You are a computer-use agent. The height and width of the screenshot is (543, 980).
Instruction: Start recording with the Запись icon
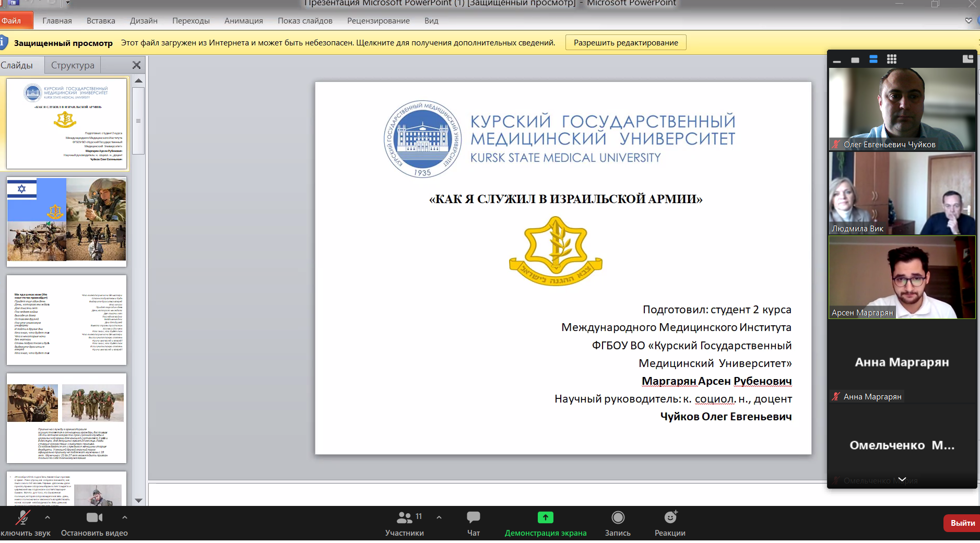click(x=618, y=524)
